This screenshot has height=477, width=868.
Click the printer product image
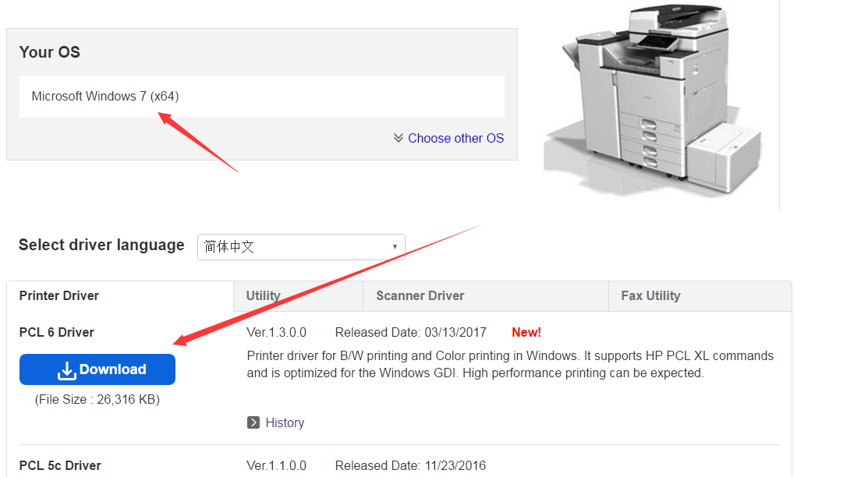coord(657,101)
